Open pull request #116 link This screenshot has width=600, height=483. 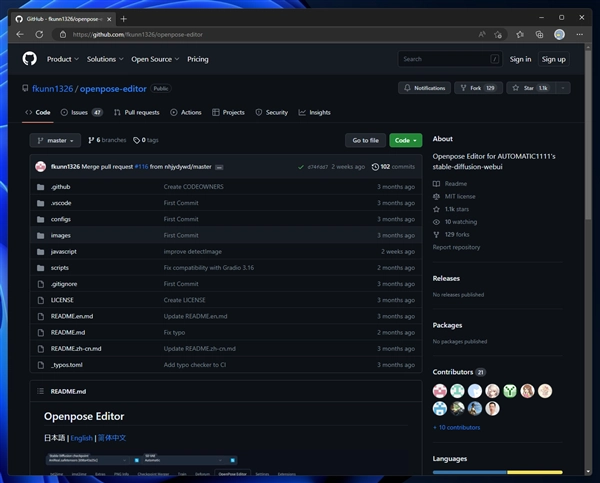point(141,167)
